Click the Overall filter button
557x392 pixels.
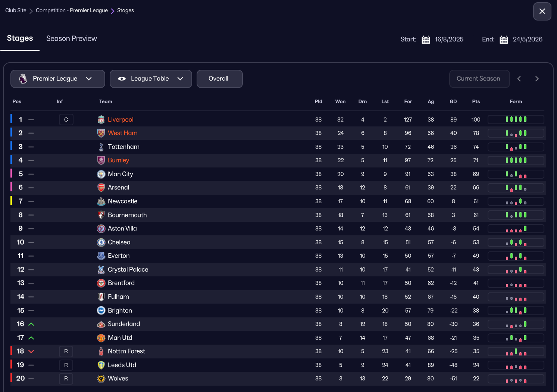(219, 79)
